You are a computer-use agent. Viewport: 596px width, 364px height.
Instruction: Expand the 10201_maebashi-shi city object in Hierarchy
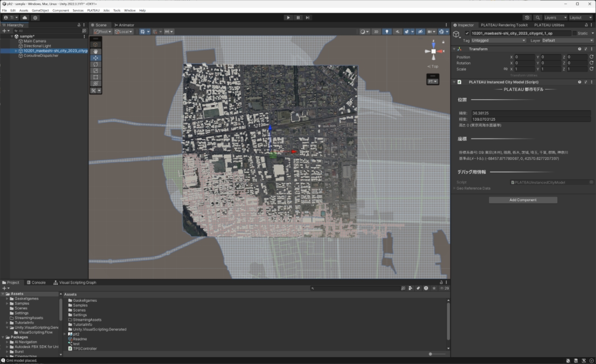coord(15,51)
